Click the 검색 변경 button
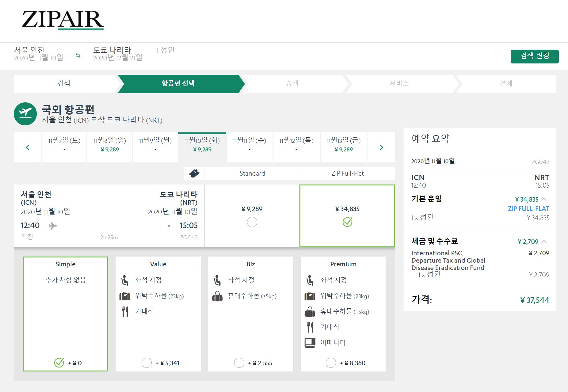This screenshot has height=392, width=568. (x=535, y=56)
